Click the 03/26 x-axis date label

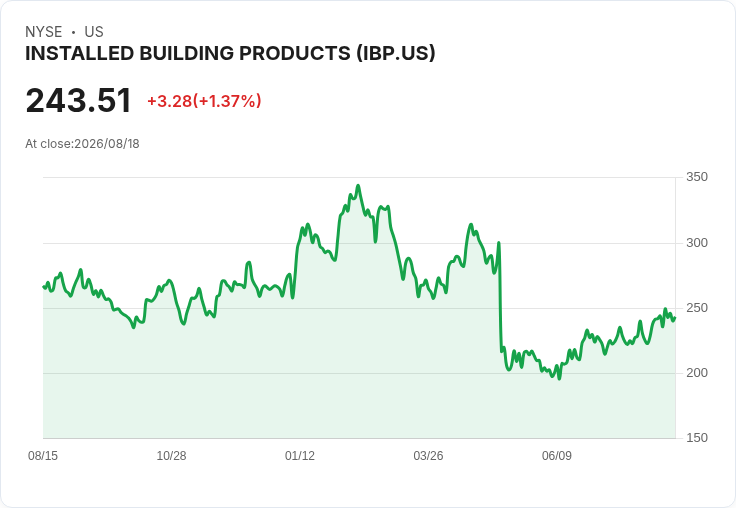(428, 456)
